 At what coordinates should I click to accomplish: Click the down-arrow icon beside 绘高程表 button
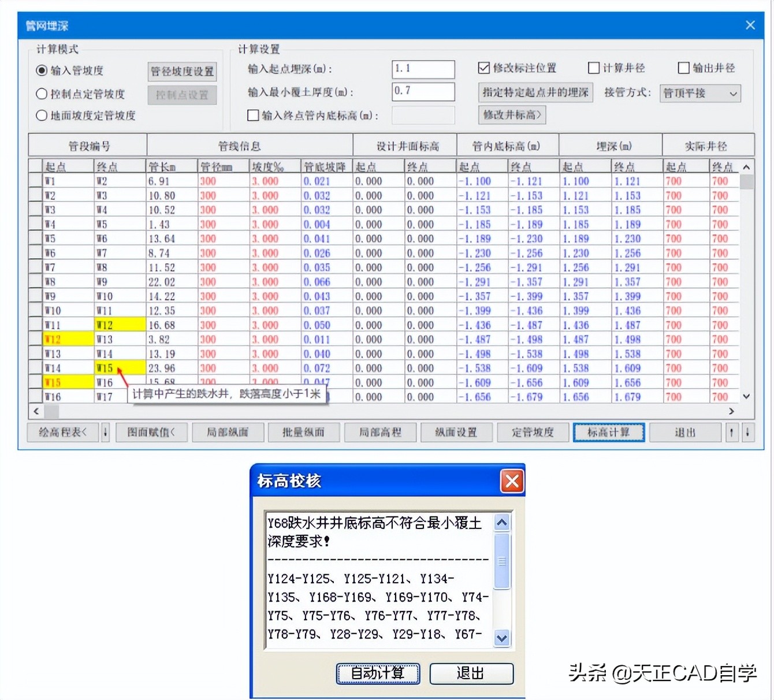pos(105,432)
